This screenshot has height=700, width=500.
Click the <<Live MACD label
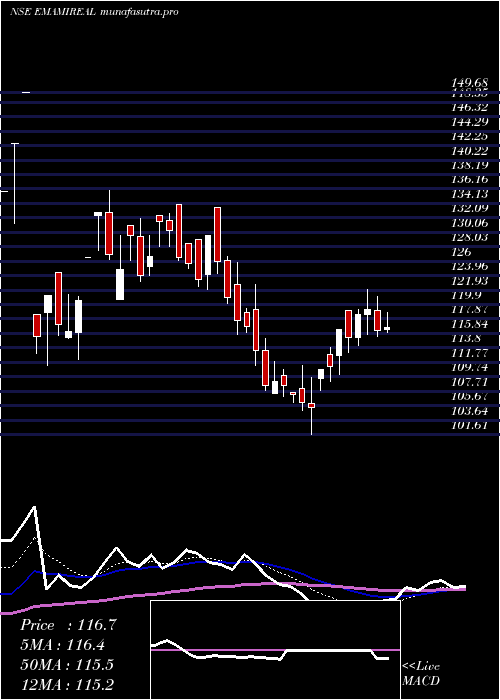point(421,674)
